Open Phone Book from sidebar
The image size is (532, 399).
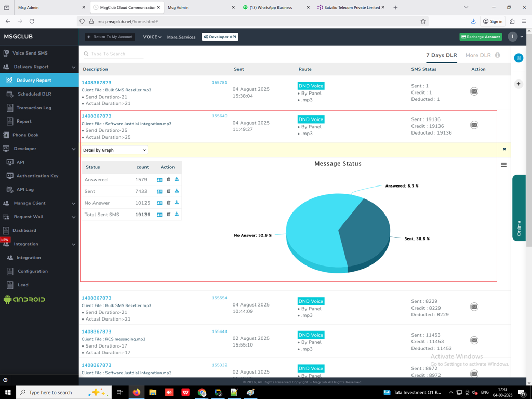(x=25, y=135)
